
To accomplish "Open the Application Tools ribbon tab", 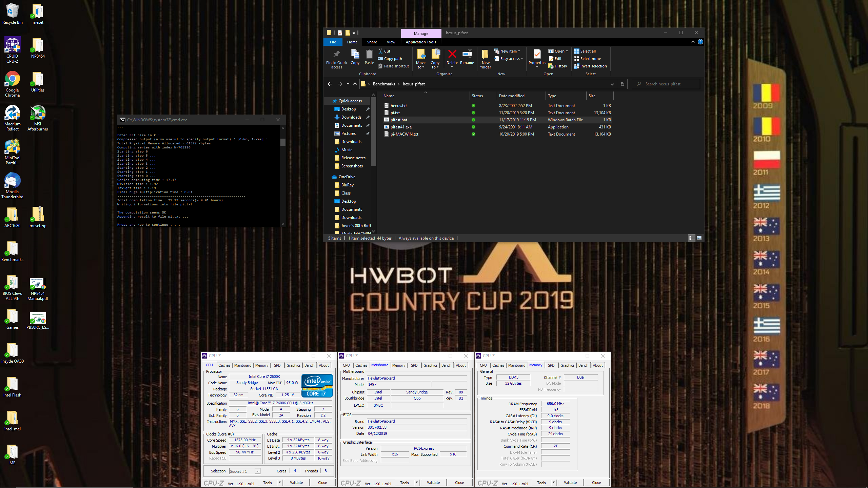I will point(421,42).
